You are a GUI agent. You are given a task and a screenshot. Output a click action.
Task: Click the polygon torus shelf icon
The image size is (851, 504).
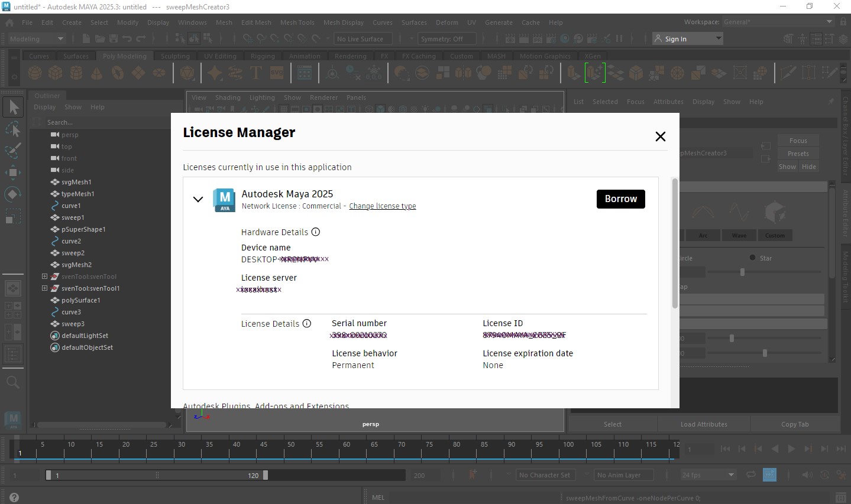click(x=118, y=73)
